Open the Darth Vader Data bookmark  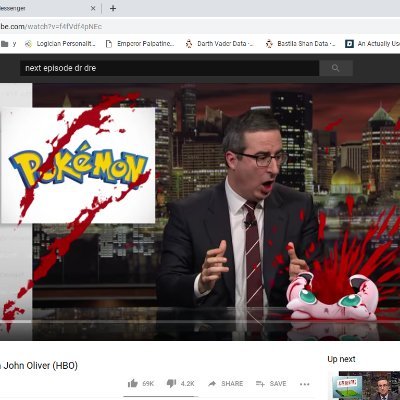click(x=220, y=44)
